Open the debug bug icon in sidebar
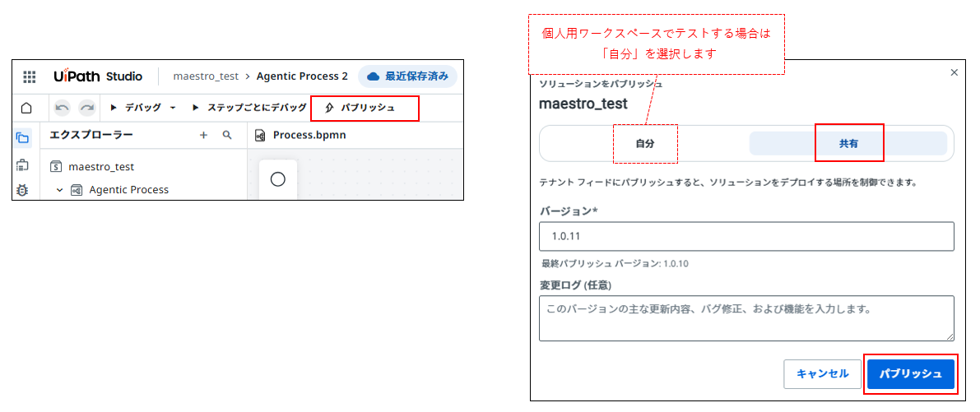Screen dimensions: 980x412 (22, 190)
